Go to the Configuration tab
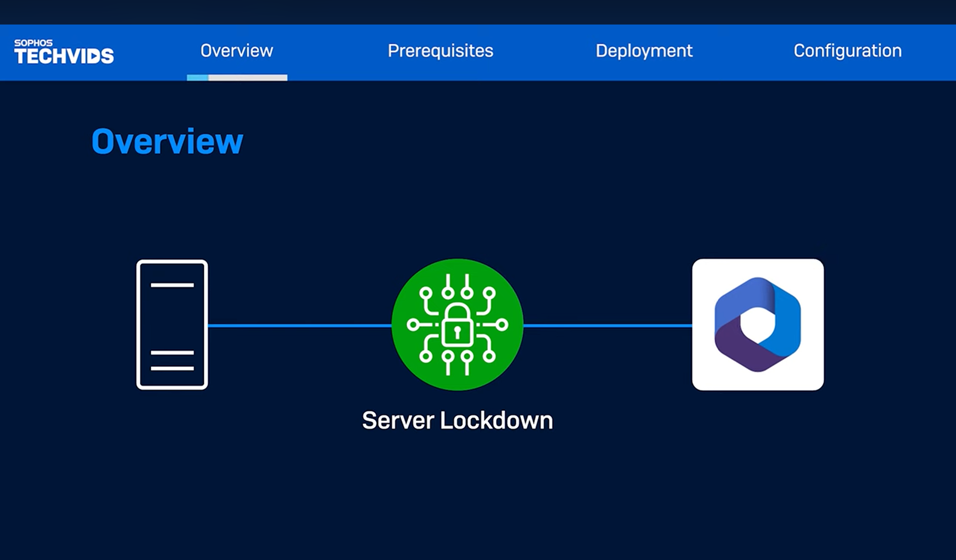Viewport: 956px width, 560px height. (x=847, y=51)
